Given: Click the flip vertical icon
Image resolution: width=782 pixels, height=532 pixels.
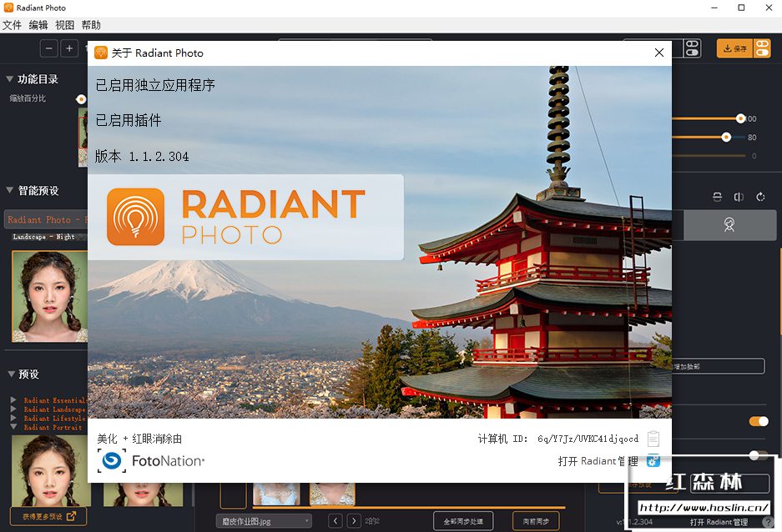Looking at the screenshot, I should click(717, 197).
